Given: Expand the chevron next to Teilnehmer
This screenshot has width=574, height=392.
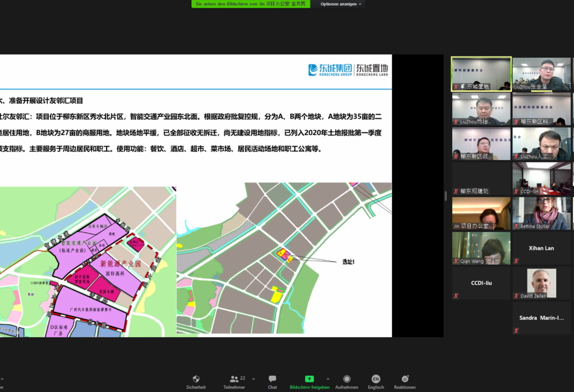Looking at the screenshot, I should [253, 377].
